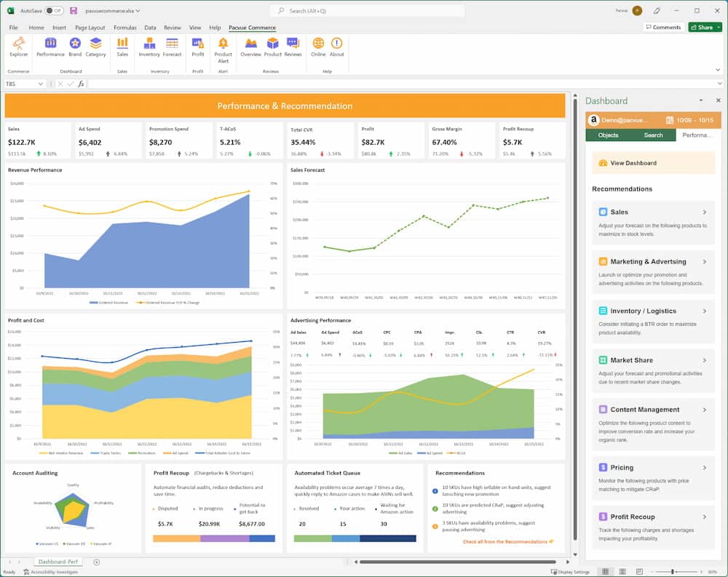Open the Brand dashboard icon
The height and width of the screenshot is (577, 728).
coord(75,47)
